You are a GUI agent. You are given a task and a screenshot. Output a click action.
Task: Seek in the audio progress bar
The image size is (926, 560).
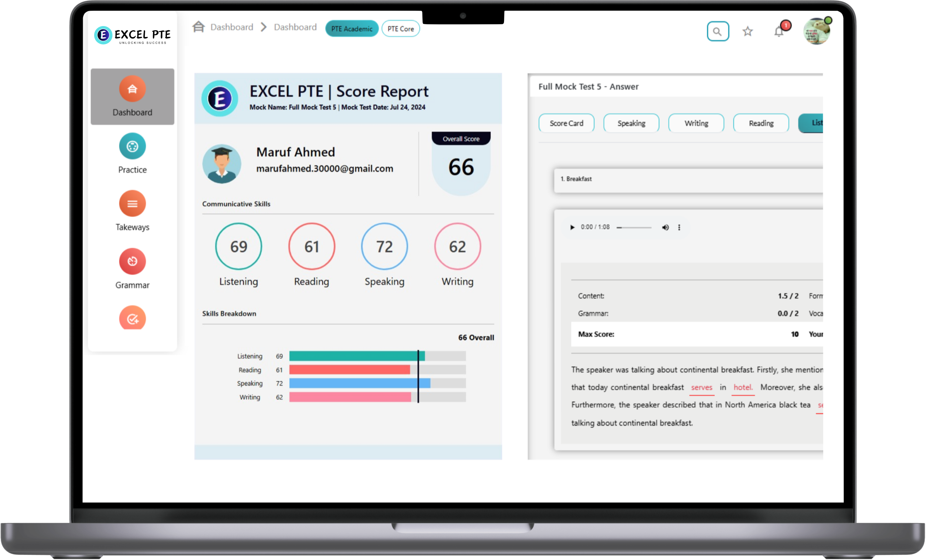pyautogui.click(x=634, y=228)
